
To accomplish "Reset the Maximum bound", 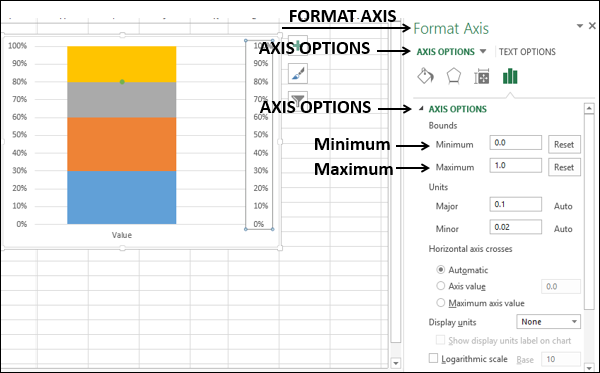I will (564, 167).
